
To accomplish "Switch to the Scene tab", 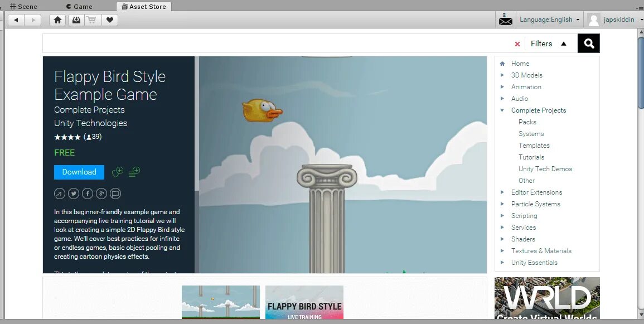I will [x=23, y=7].
